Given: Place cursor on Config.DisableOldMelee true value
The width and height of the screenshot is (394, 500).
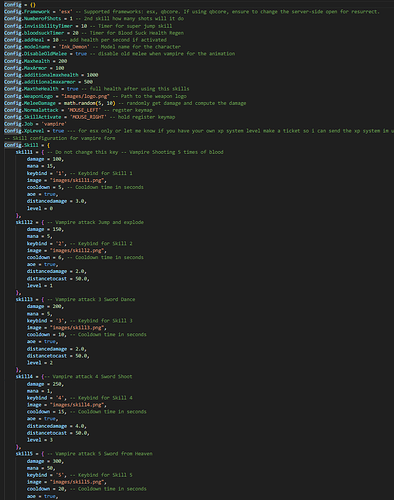Looking at the screenshot, I should pyautogui.click(x=81, y=54).
